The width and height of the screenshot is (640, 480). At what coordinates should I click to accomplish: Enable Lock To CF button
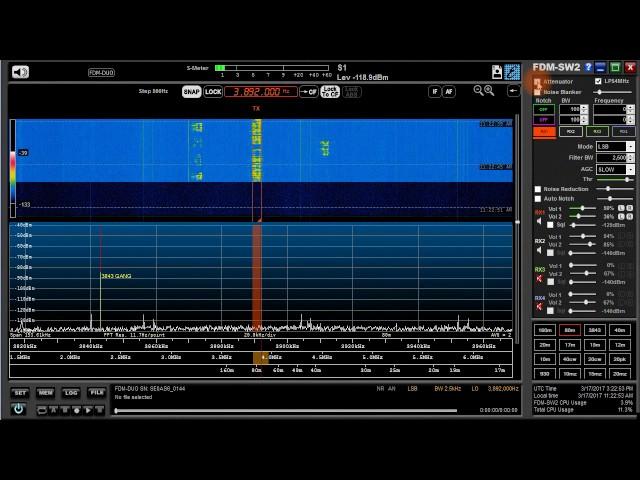coord(330,91)
